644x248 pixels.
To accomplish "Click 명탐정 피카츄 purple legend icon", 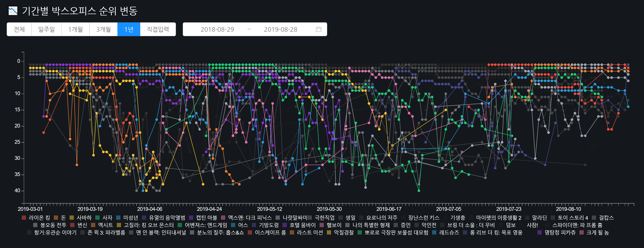I will 539,233.
